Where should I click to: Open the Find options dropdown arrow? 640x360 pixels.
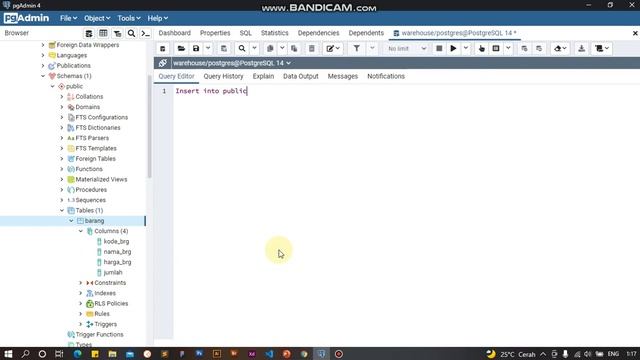click(x=254, y=49)
